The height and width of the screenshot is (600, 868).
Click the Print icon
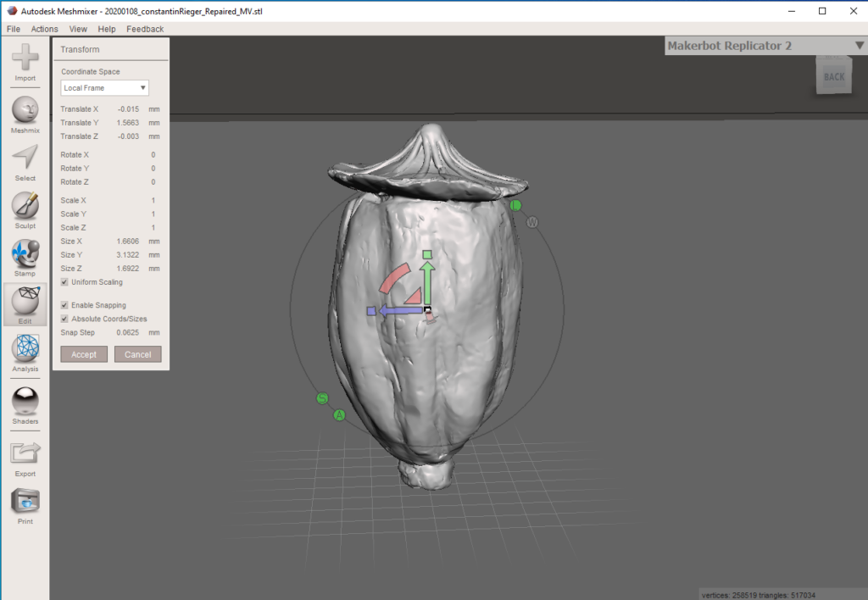click(x=25, y=507)
